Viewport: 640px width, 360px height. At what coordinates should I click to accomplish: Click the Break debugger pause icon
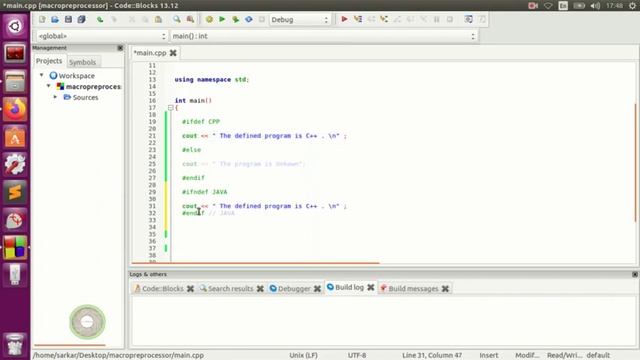437,19
